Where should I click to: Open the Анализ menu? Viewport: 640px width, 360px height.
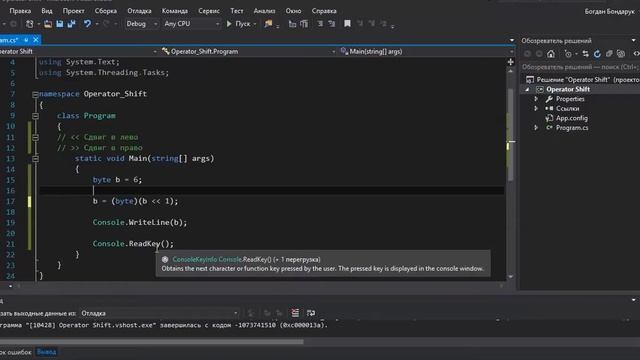(264, 11)
